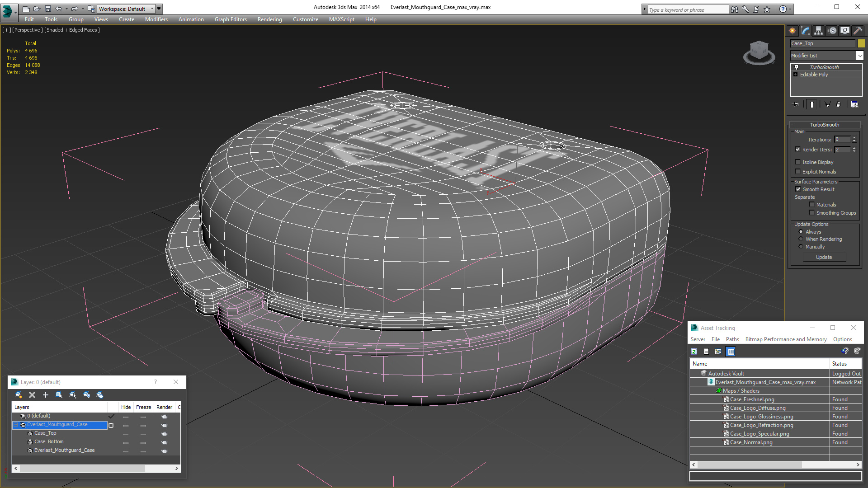Increase Iterations spinner value

pos(854,138)
